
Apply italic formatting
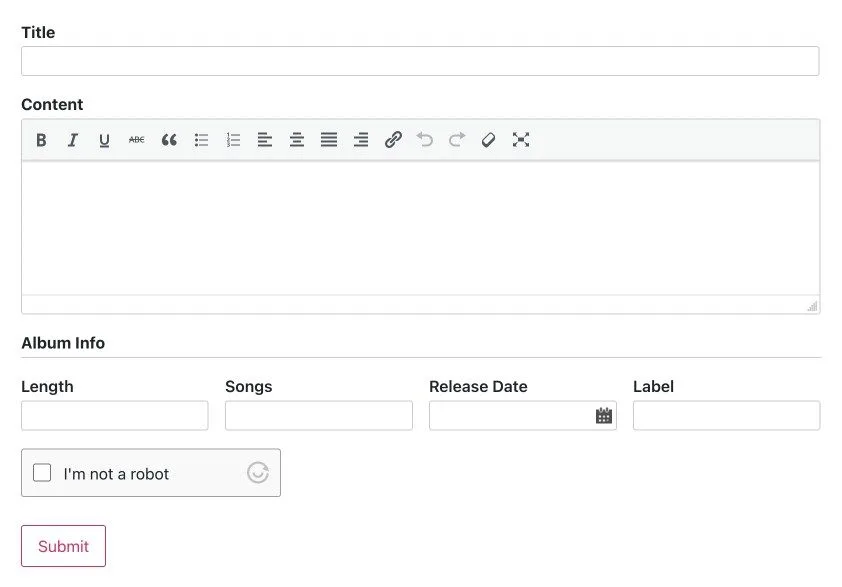pos(72,140)
